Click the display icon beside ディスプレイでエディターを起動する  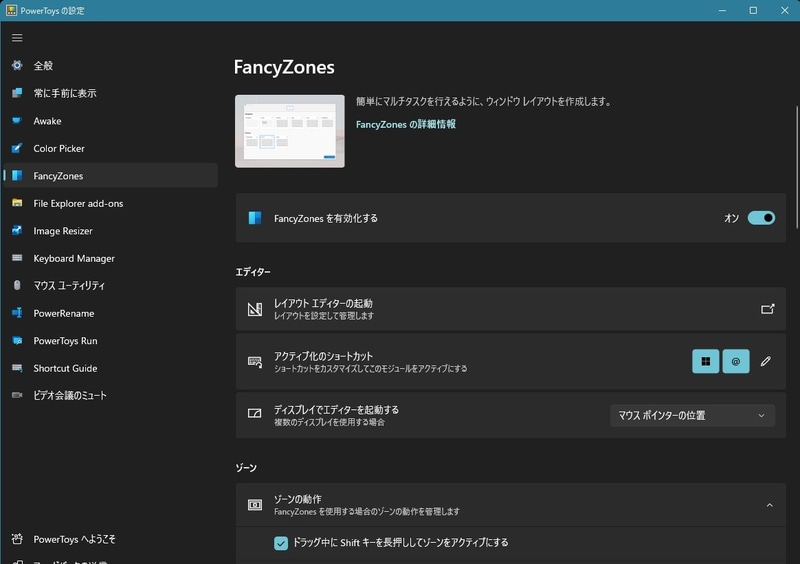(255, 413)
